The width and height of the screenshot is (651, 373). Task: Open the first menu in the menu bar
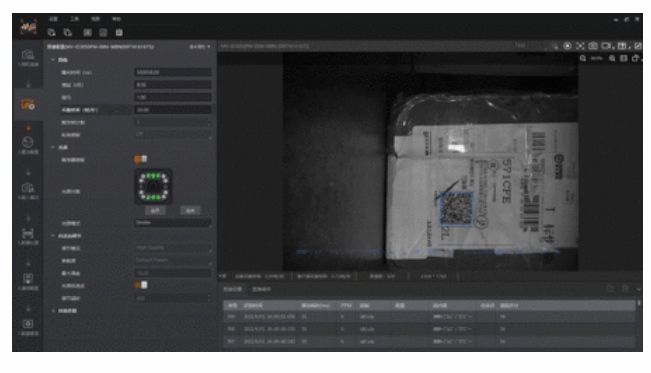[53, 19]
